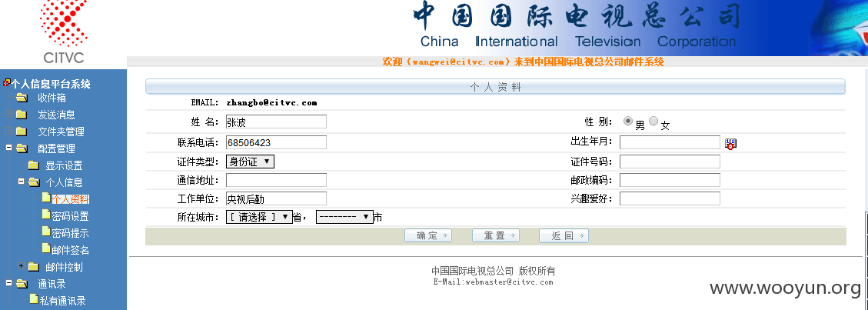Click the 通讯录 open folder icon
This screenshot has height=310, width=868.
click(x=22, y=283)
